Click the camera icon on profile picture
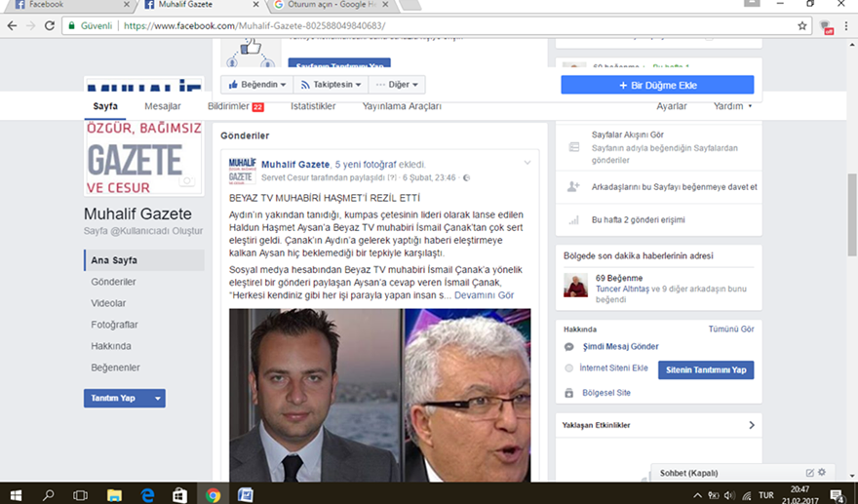 pyautogui.click(x=185, y=181)
